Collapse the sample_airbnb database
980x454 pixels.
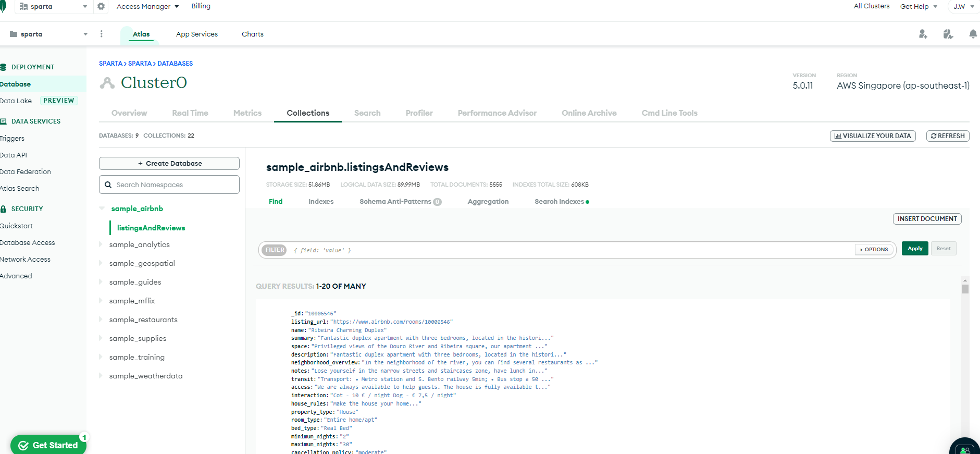(102, 208)
